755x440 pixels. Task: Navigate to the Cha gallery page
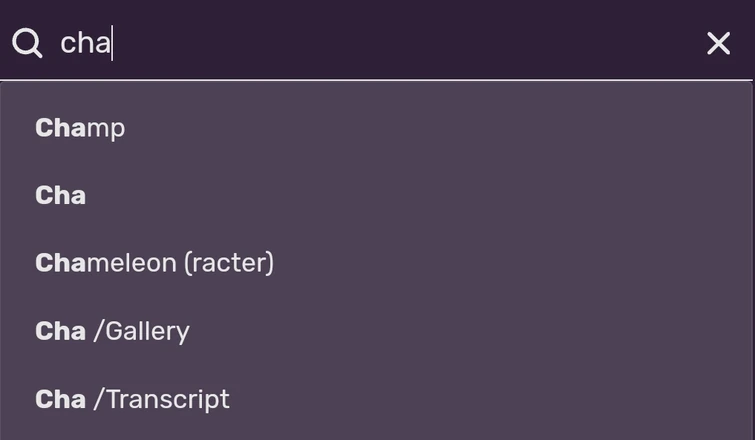[x=112, y=331]
